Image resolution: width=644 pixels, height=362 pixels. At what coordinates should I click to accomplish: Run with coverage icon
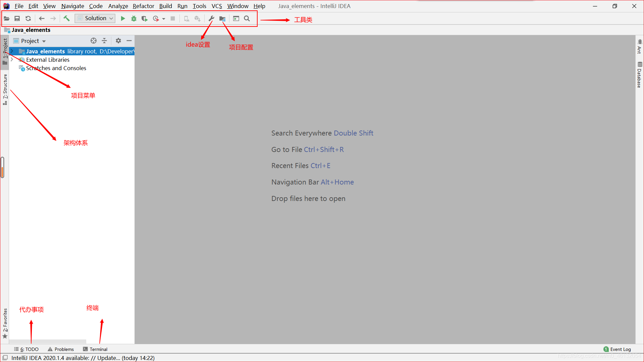click(145, 18)
